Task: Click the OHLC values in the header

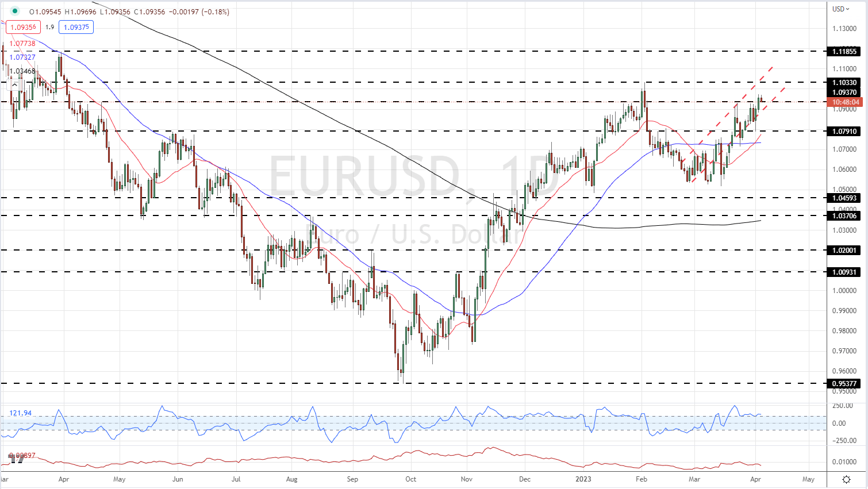Action: click(129, 11)
